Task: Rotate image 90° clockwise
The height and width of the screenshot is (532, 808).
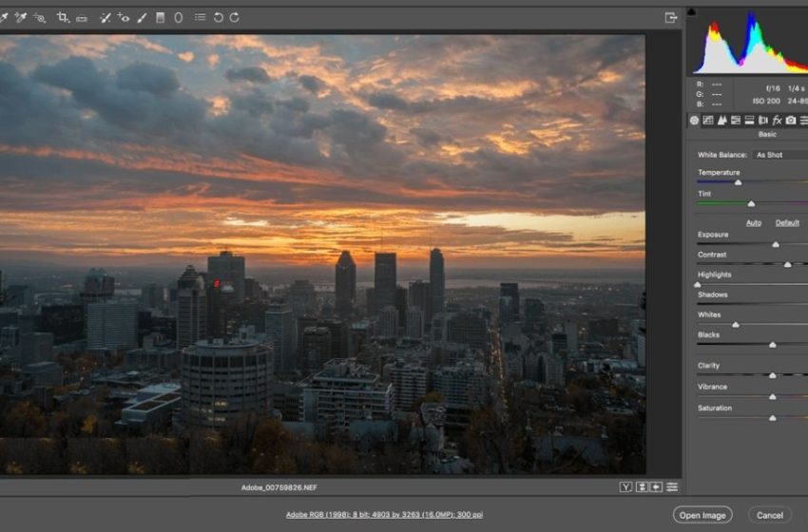Action: coord(235,17)
